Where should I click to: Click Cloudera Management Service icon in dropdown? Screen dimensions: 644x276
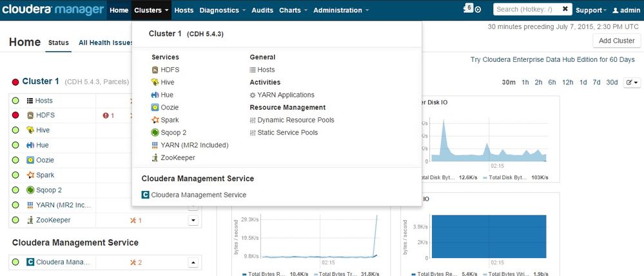[146, 195]
